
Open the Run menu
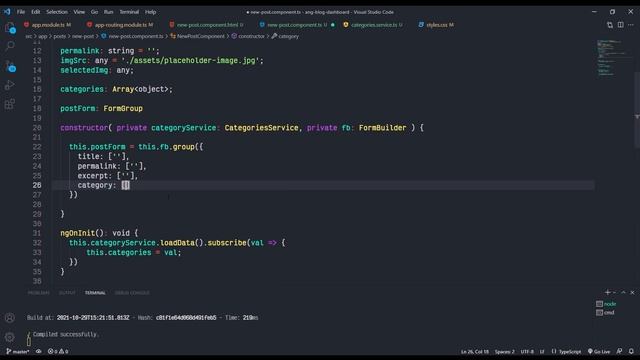108,12
